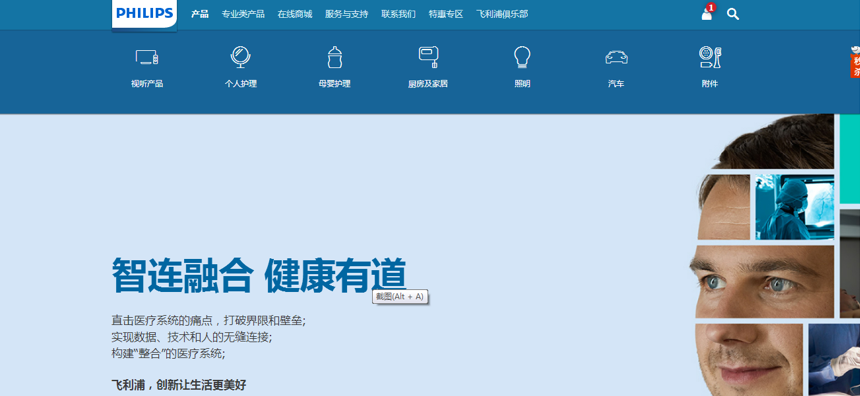Open the 专业类产品 menu
Screen dimensions: 860x396
pos(243,14)
